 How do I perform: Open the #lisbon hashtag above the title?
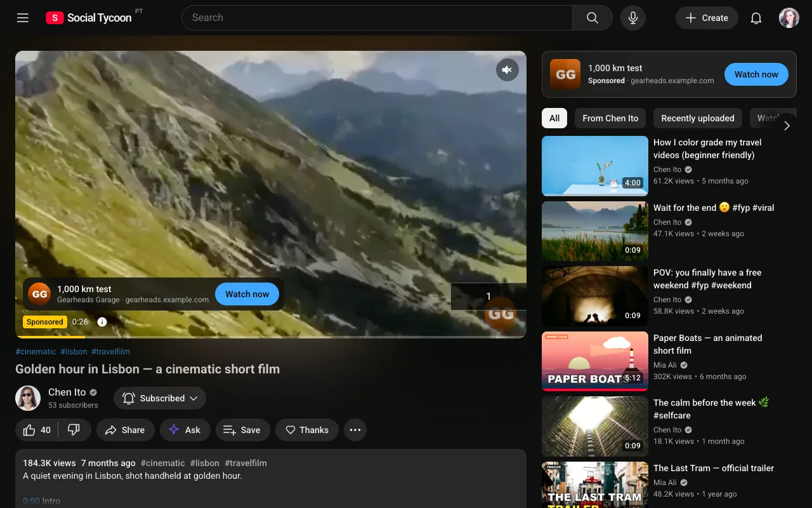(x=74, y=351)
